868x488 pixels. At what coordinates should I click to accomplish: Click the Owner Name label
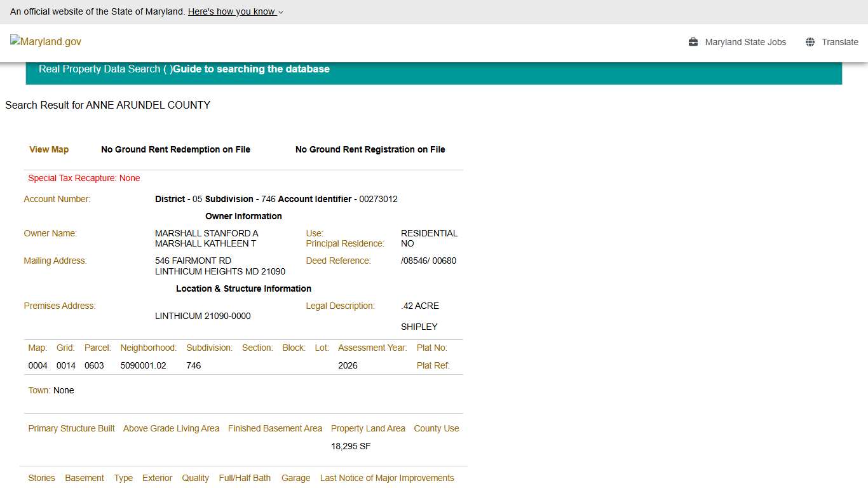coord(50,233)
